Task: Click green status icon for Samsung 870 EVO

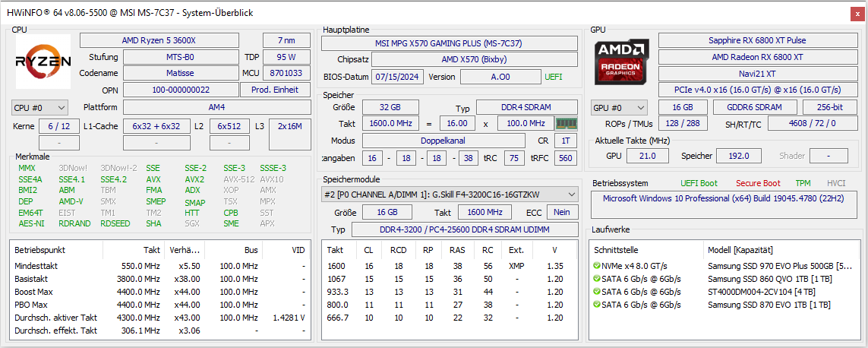Action: click(x=596, y=305)
